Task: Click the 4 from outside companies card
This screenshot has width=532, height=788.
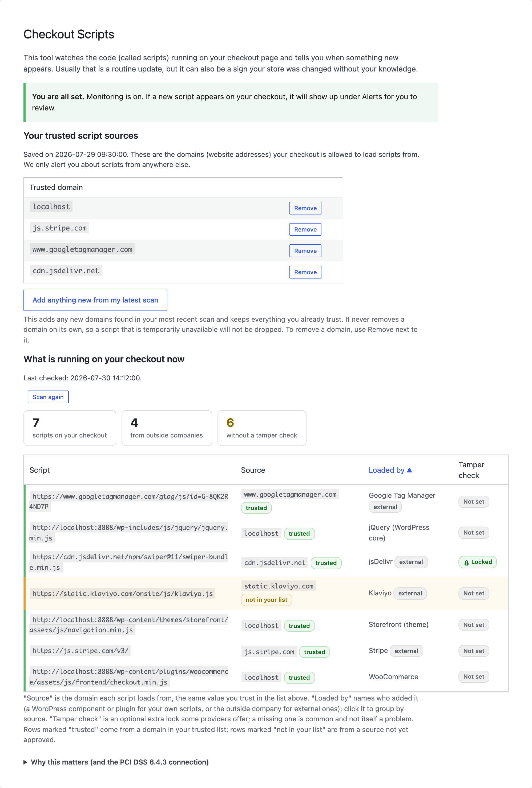Action: [167, 428]
